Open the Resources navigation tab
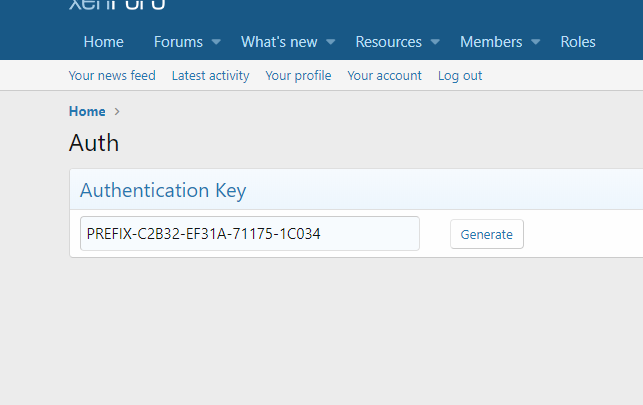Screen dimensions: 643x405 pos(388,42)
